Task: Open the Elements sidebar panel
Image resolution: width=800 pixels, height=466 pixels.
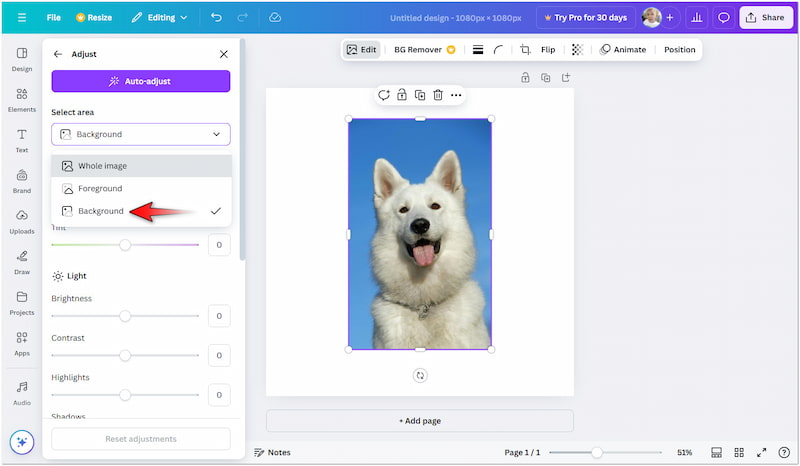Action: [21, 100]
